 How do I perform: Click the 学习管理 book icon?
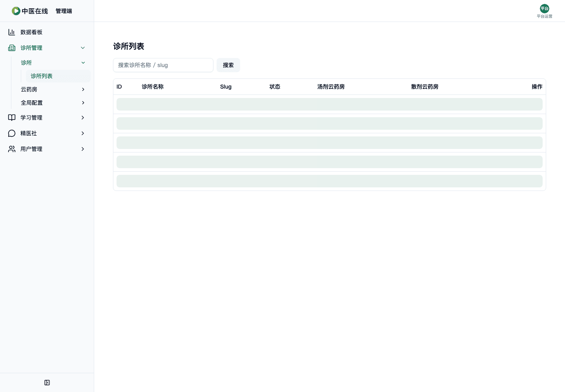(x=12, y=118)
